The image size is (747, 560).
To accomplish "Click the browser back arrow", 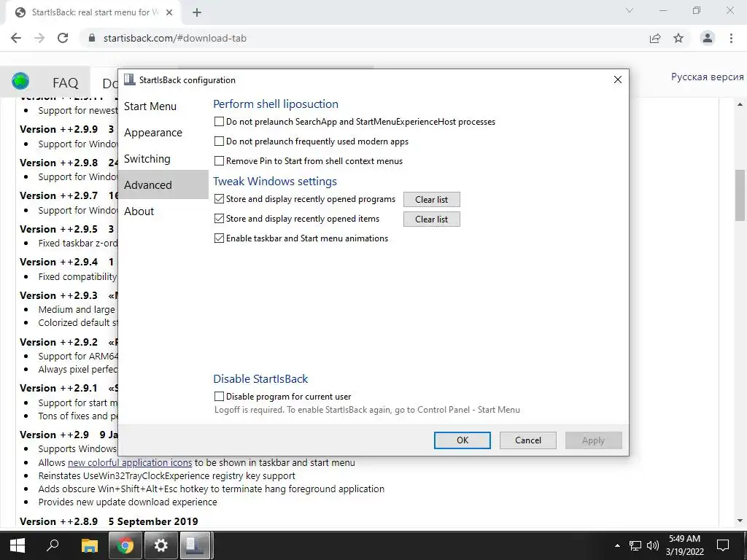I will tap(16, 38).
